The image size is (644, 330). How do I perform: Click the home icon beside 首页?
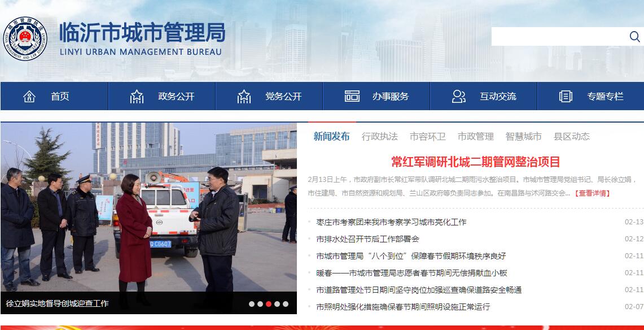(x=29, y=97)
